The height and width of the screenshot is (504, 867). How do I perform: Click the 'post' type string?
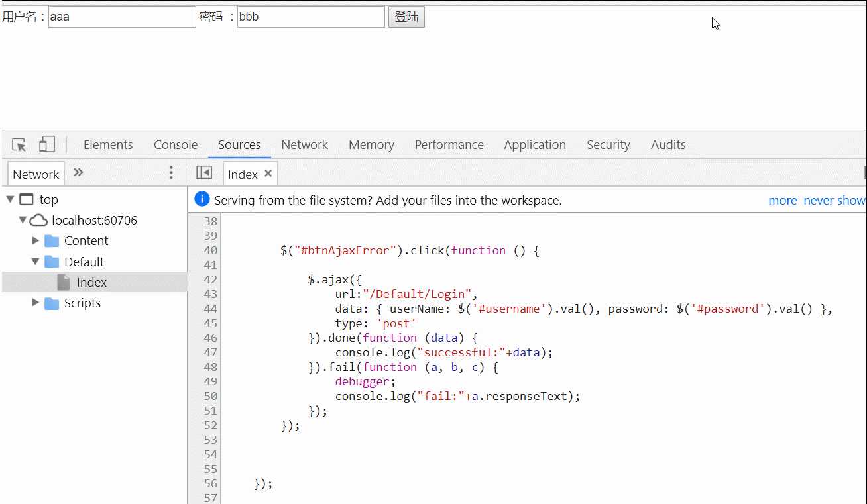[x=396, y=323]
